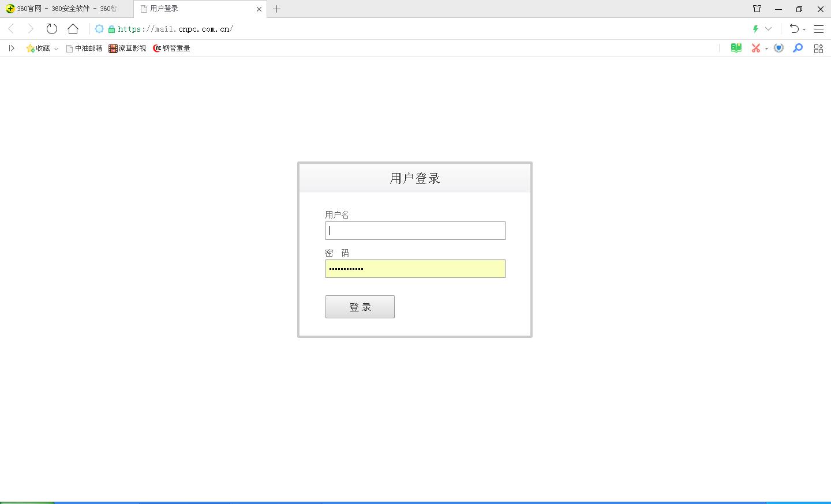Click the home button in toolbar
The height and width of the screenshot is (504, 831).
point(72,29)
